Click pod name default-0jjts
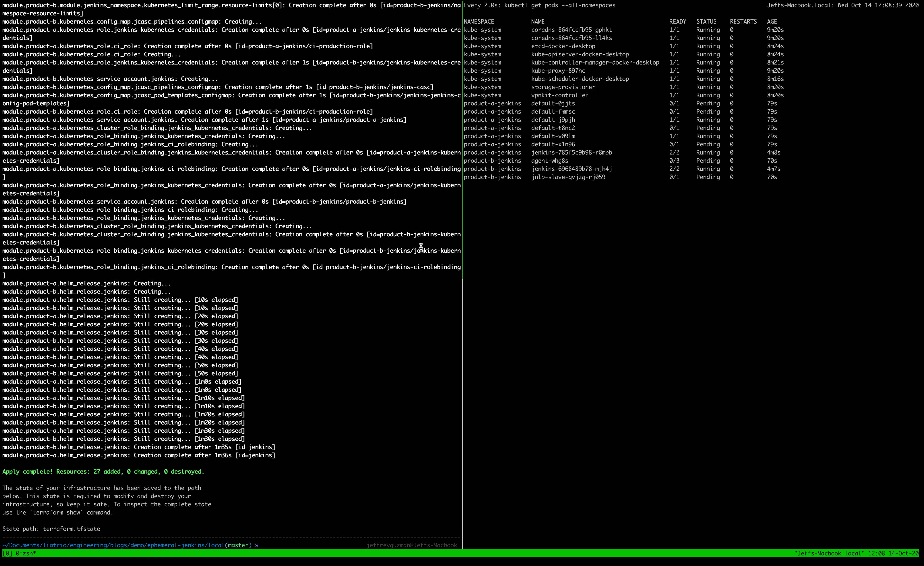 (553, 103)
